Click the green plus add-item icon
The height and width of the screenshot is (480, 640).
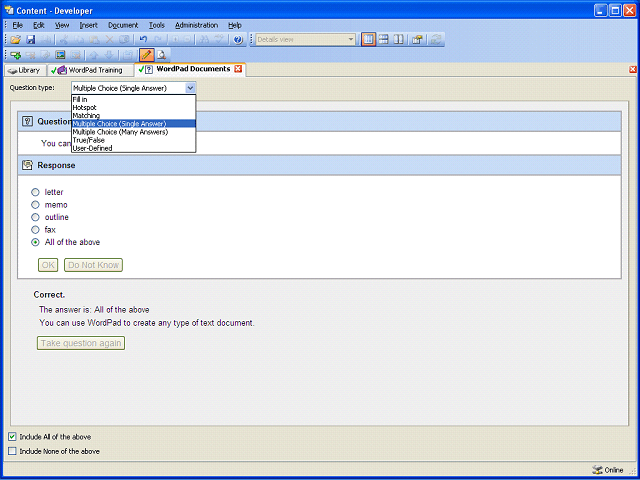tap(16, 55)
